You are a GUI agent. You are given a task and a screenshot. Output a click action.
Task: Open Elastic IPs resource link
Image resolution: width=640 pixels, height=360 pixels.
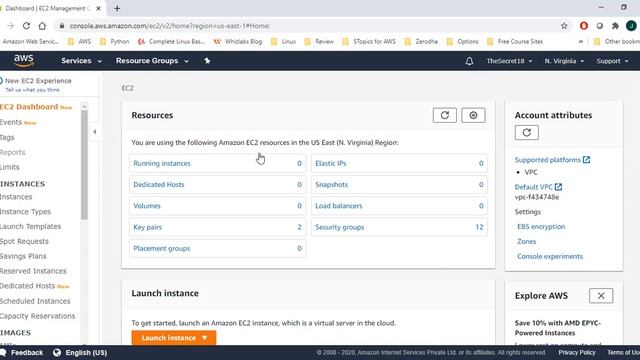(x=331, y=163)
